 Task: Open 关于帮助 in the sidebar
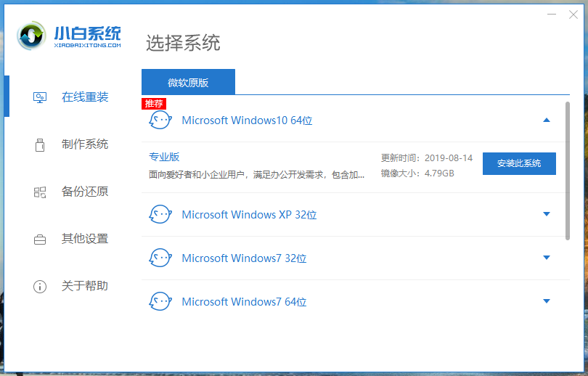coord(85,286)
